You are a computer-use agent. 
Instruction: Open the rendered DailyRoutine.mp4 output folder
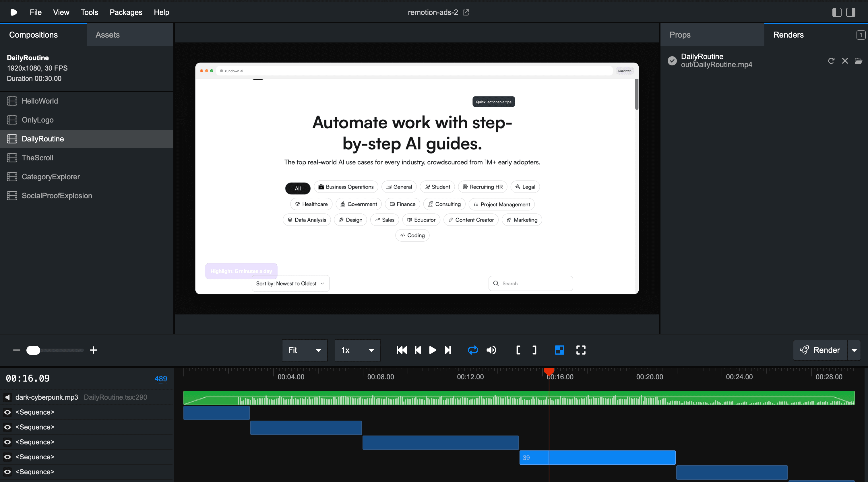859,61
